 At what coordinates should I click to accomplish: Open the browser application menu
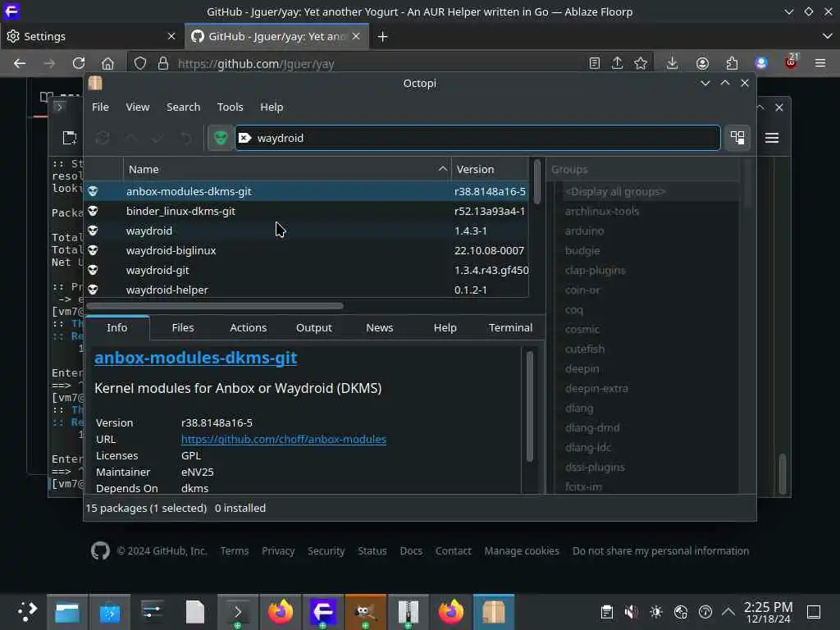[x=819, y=63]
